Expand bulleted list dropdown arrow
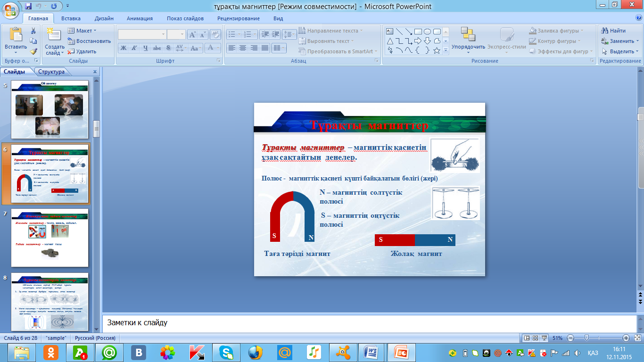This screenshot has width=644, height=362. click(239, 34)
